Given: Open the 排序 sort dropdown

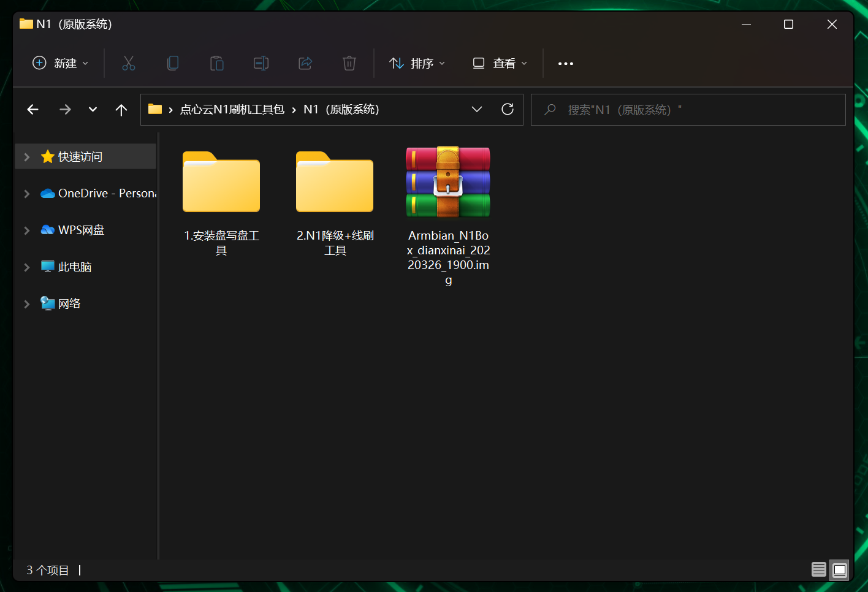Looking at the screenshot, I should pyautogui.click(x=417, y=63).
